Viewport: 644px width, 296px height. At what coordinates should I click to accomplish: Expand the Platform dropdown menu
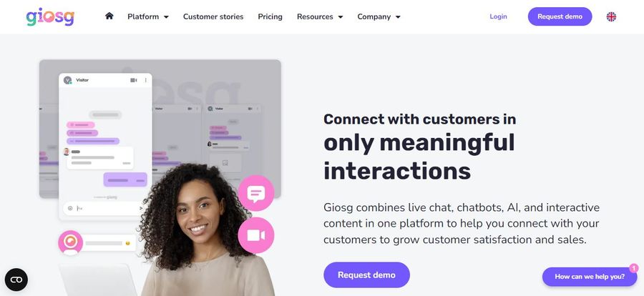(148, 17)
